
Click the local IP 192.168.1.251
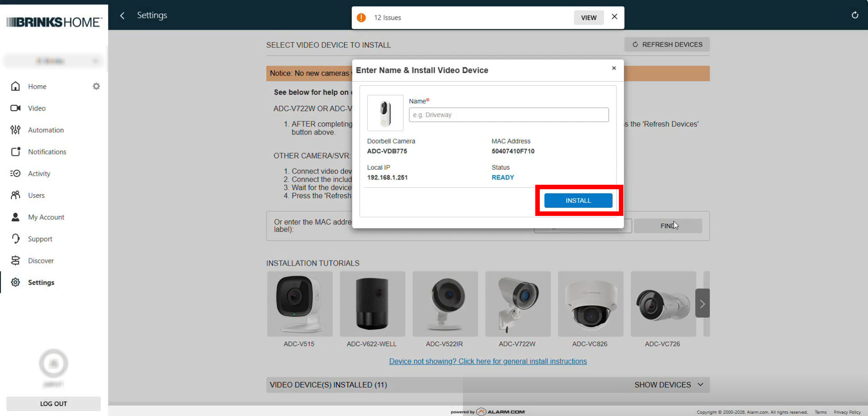click(x=387, y=178)
